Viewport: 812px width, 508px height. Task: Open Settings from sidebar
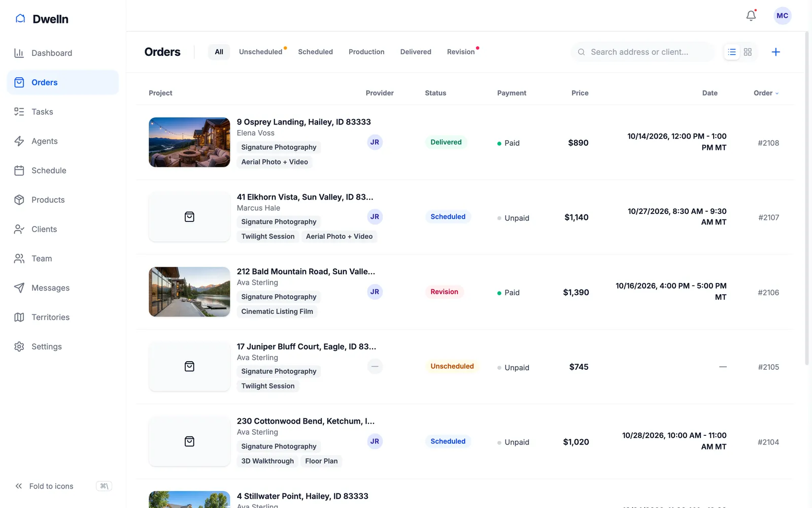point(62,346)
